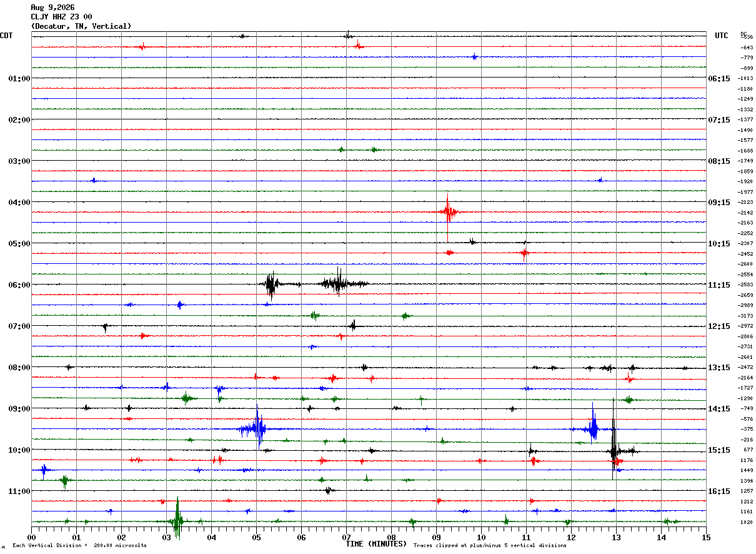Select the 04:00 CDT time label
756x554 pixels.
click(x=19, y=203)
